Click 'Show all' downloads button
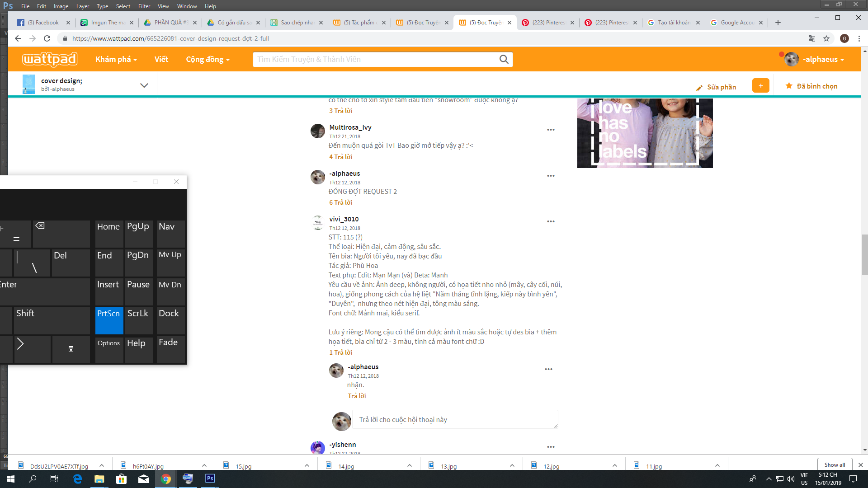 click(835, 465)
